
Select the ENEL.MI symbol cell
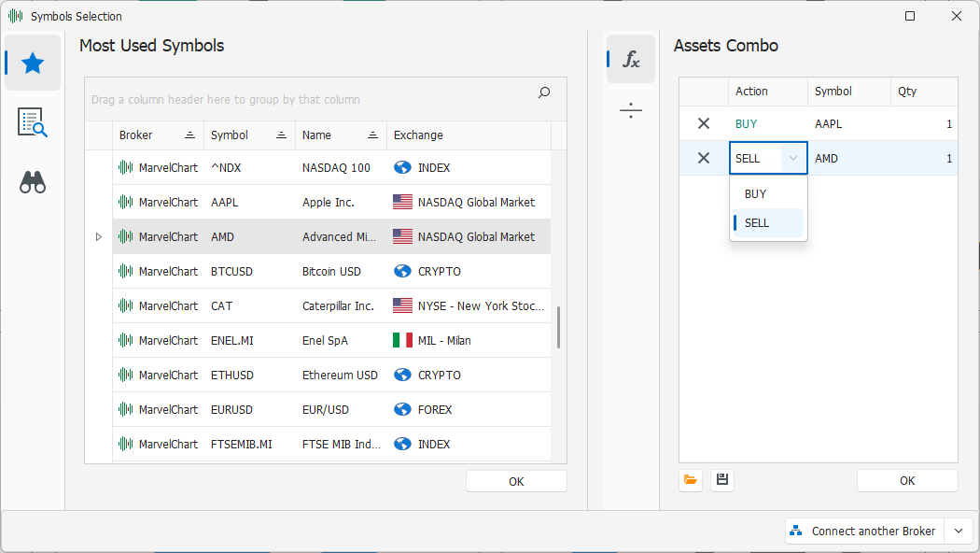[249, 340]
